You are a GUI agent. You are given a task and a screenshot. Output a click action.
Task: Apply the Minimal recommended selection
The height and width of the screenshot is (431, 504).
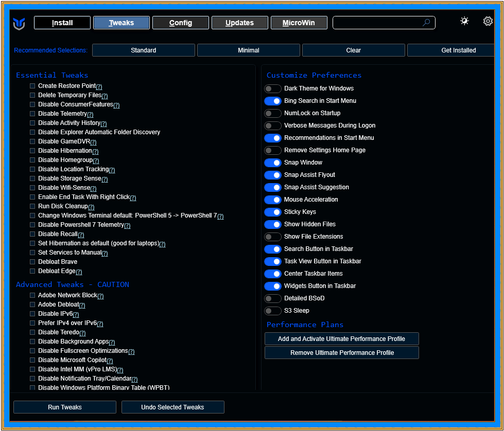(x=249, y=50)
